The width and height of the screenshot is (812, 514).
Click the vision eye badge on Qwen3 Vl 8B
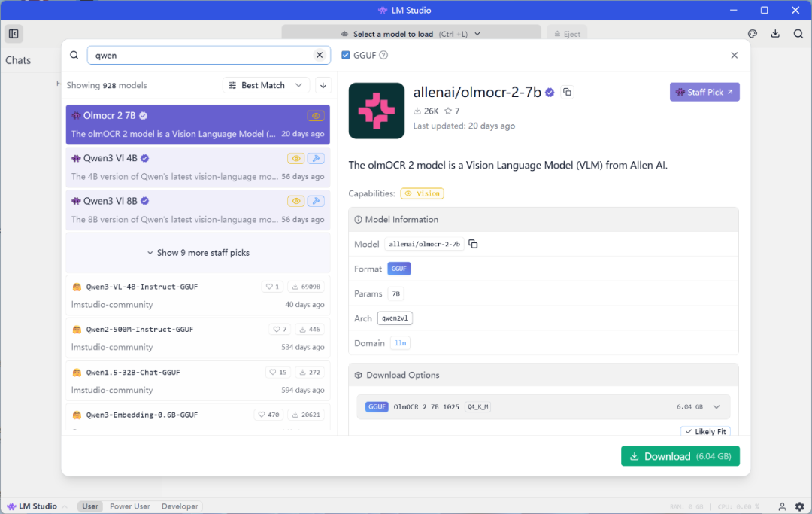(295, 201)
